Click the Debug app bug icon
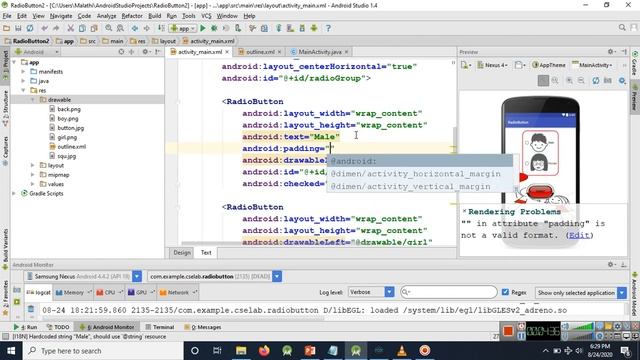This screenshot has width=640, height=360. click(x=214, y=28)
